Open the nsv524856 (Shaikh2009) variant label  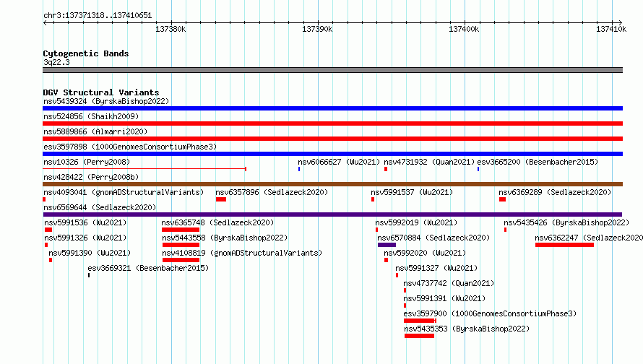click(x=91, y=116)
